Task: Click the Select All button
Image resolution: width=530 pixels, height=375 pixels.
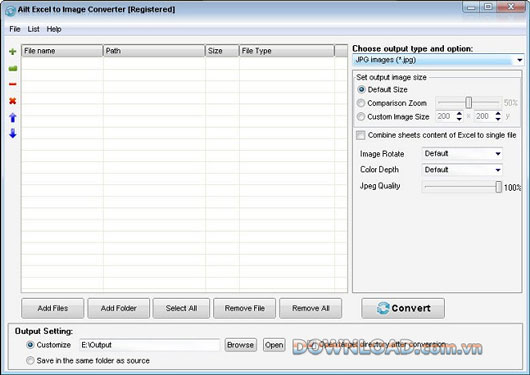Action: [x=181, y=308]
